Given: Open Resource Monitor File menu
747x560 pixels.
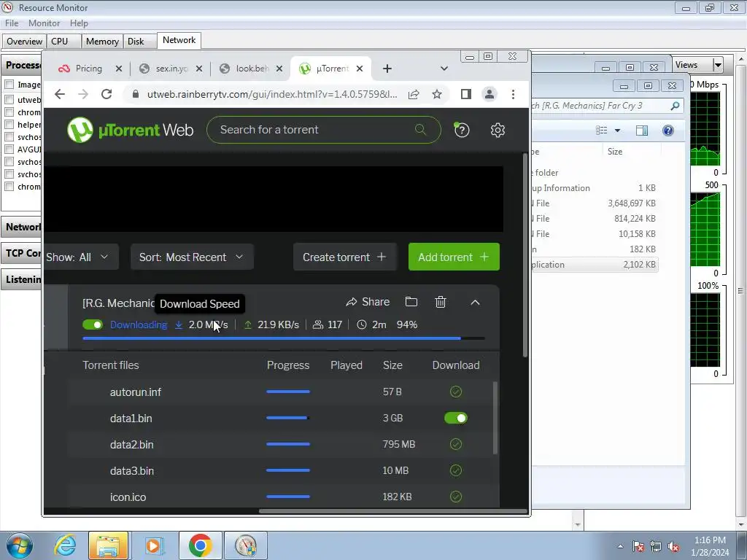Looking at the screenshot, I should tap(12, 23).
